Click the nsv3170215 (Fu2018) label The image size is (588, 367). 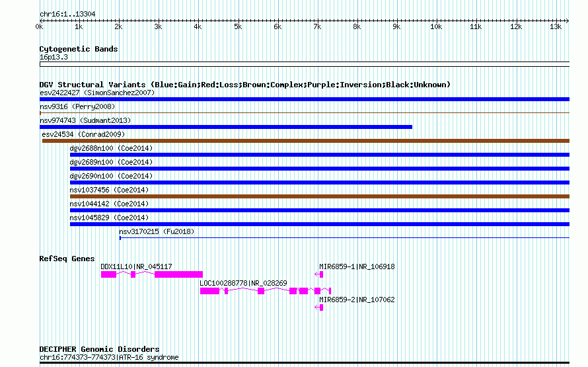(157, 231)
